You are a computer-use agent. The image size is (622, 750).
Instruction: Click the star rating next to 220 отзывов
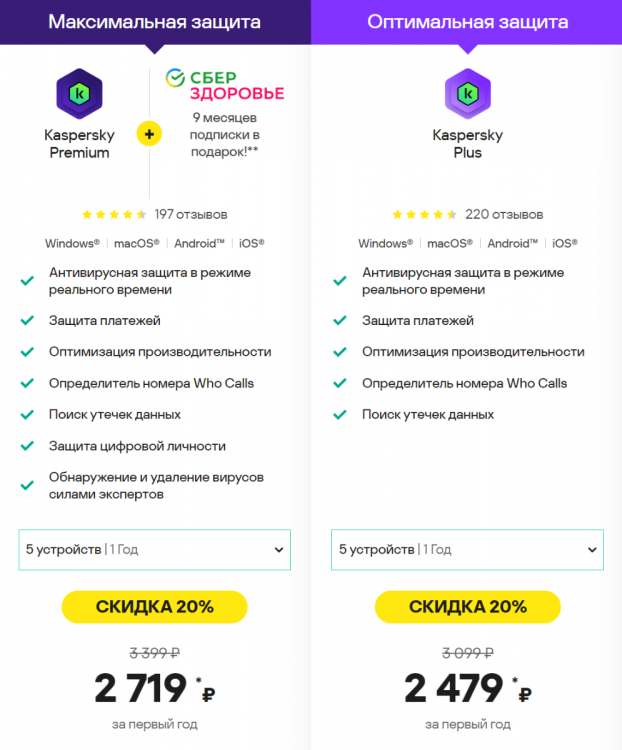425,214
